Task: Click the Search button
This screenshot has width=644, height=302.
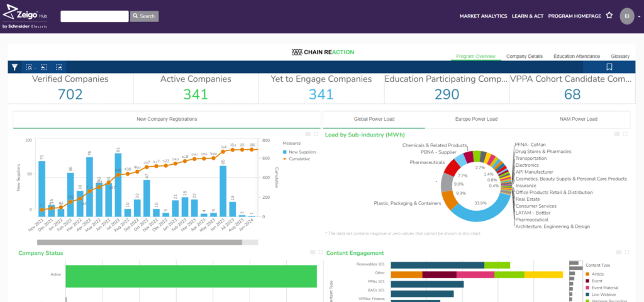Action: coord(144,16)
